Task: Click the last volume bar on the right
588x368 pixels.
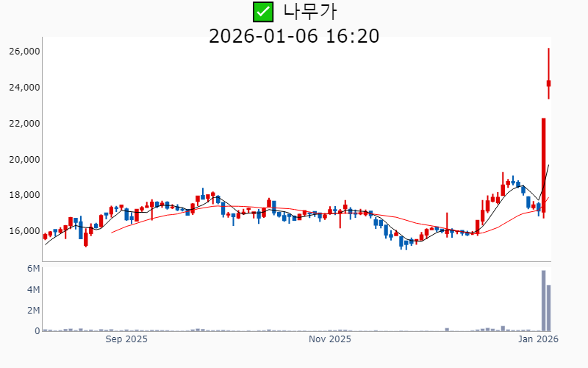Action: click(549, 308)
